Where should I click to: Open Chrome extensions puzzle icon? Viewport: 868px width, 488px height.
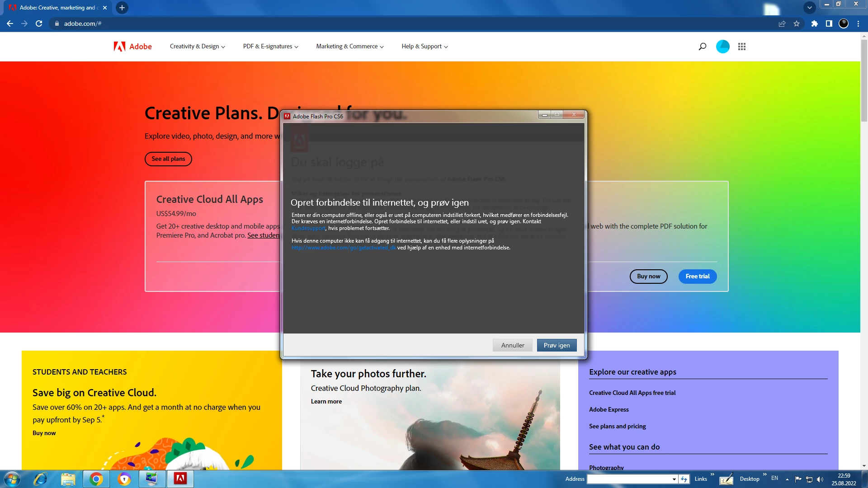coord(814,23)
